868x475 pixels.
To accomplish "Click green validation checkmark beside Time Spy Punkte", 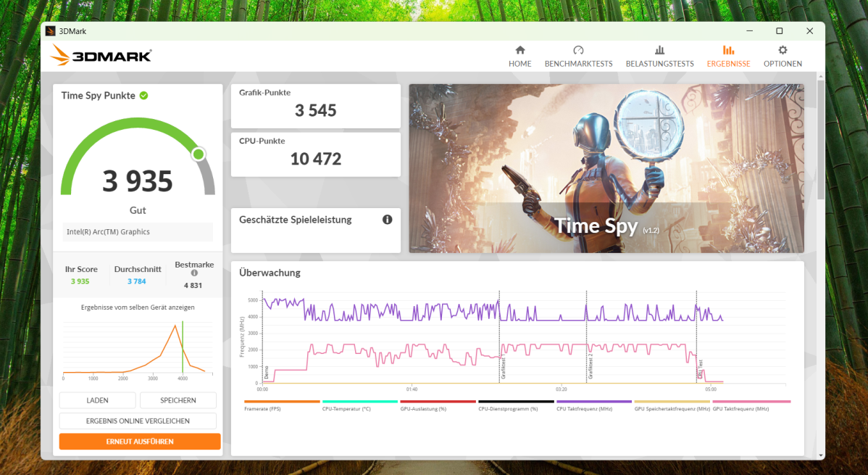I will click(x=144, y=95).
